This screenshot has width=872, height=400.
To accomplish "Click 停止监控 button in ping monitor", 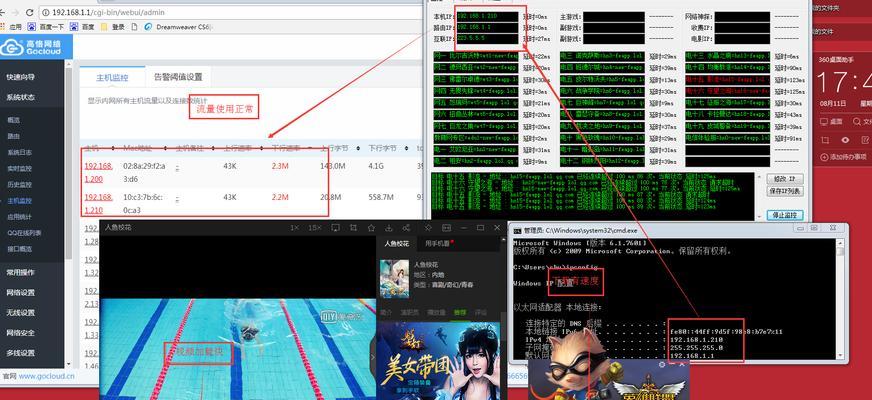I will click(x=785, y=215).
